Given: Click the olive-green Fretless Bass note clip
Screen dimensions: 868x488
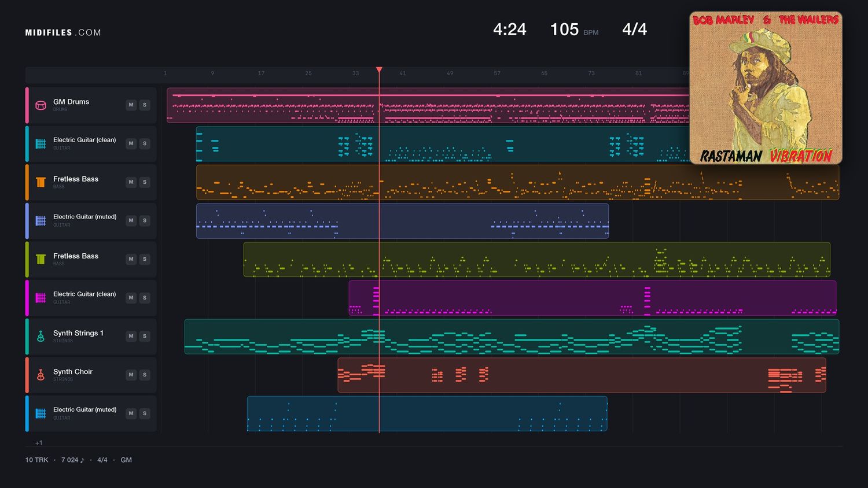Looking at the screenshot, I should click(537, 259).
